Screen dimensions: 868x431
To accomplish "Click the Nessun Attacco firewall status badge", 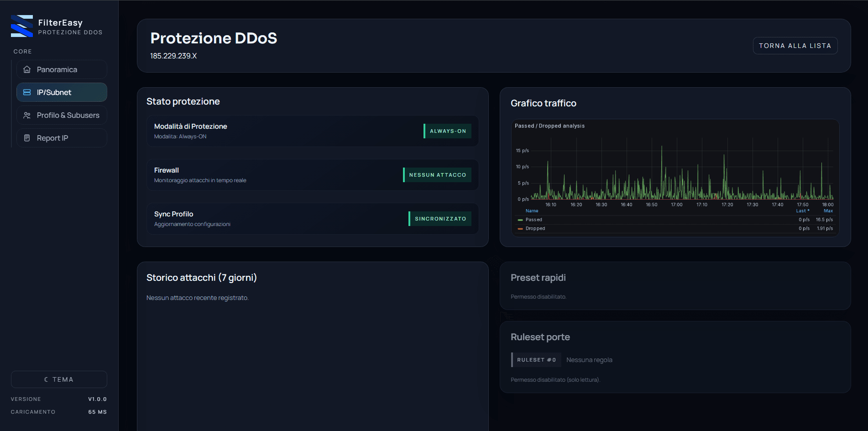I will point(437,175).
